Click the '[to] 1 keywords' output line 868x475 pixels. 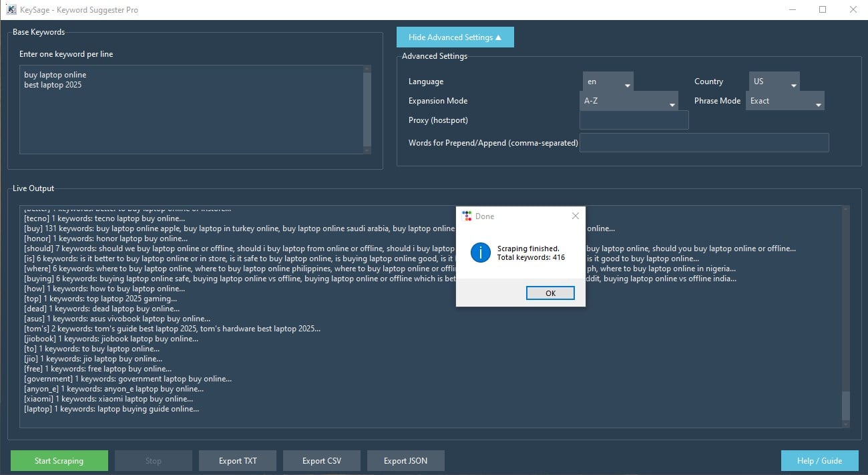tap(91, 349)
